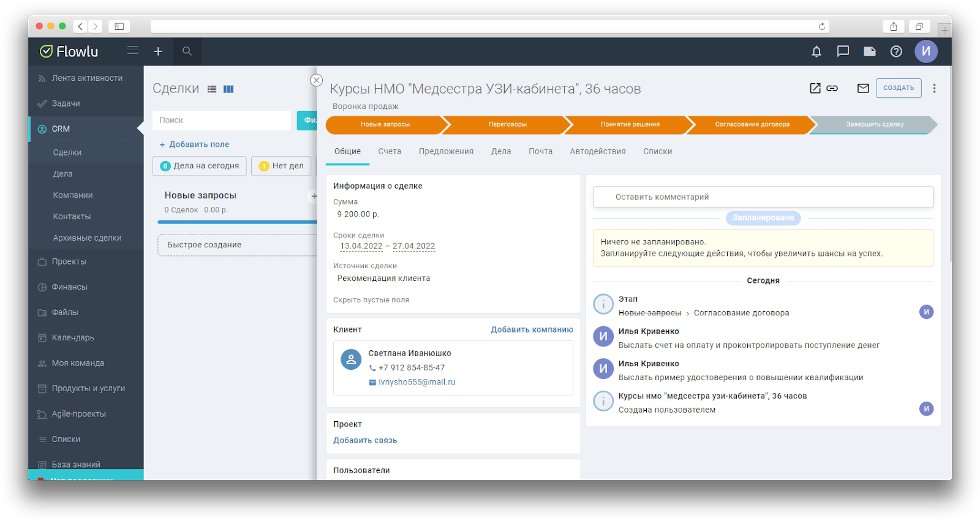Copy the deal link icon
The height and width of the screenshot is (521, 980).
(832, 88)
